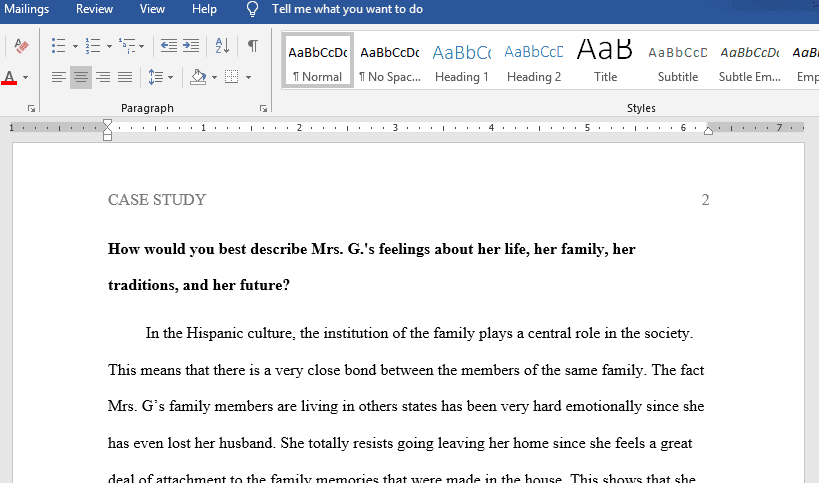The height and width of the screenshot is (483, 819).
Task: Click the right indent marker on ruler
Action: pos(708,131)
